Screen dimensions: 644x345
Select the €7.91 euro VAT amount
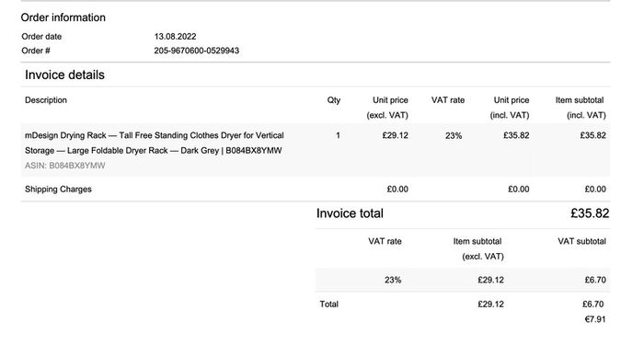click(595, 319)
